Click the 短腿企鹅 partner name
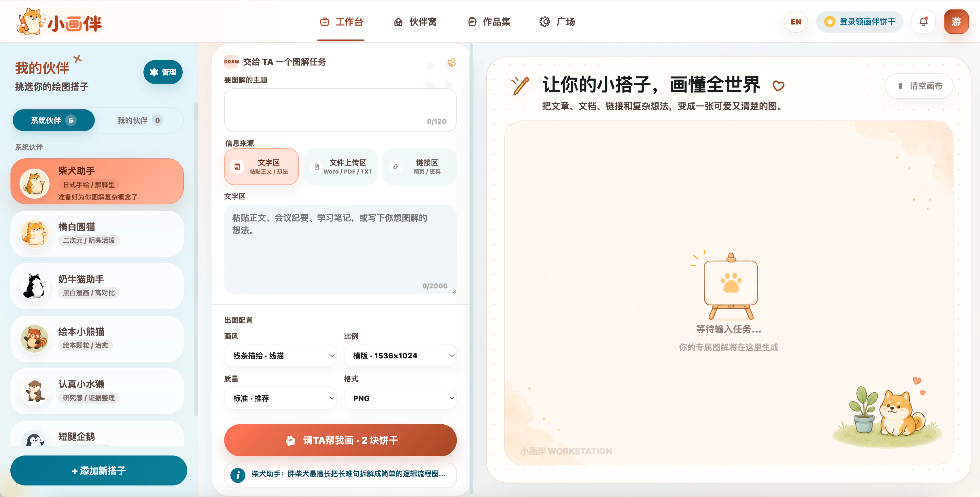The image size is (980, 497). (76, 436)
